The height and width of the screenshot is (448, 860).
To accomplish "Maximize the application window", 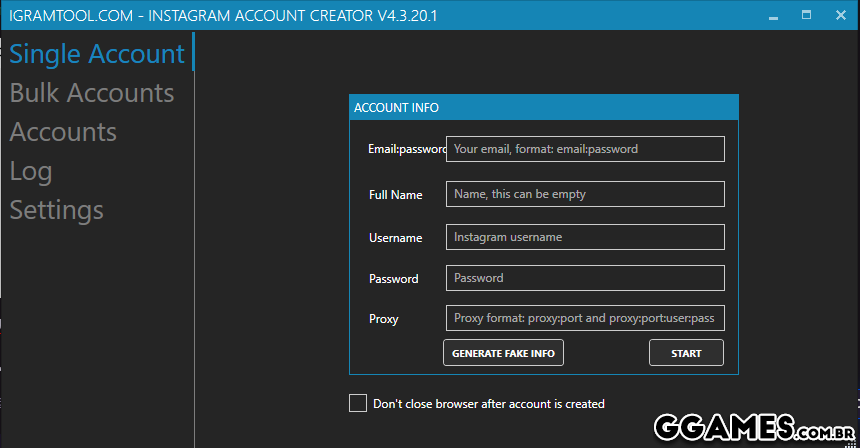I will 806,17.
